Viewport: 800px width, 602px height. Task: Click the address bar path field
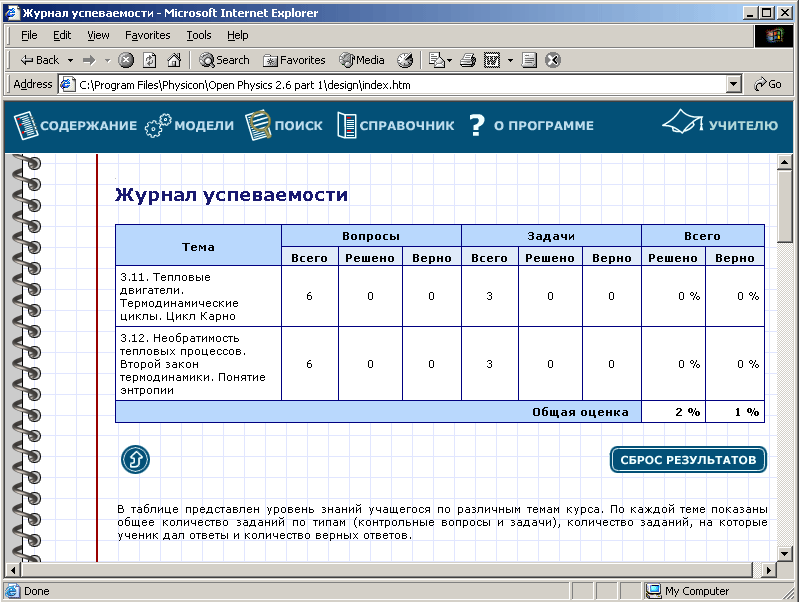[x=400, y=85]
